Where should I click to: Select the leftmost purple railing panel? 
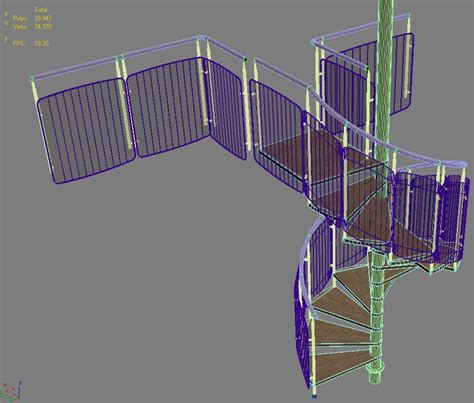click(x=86, y=131)
